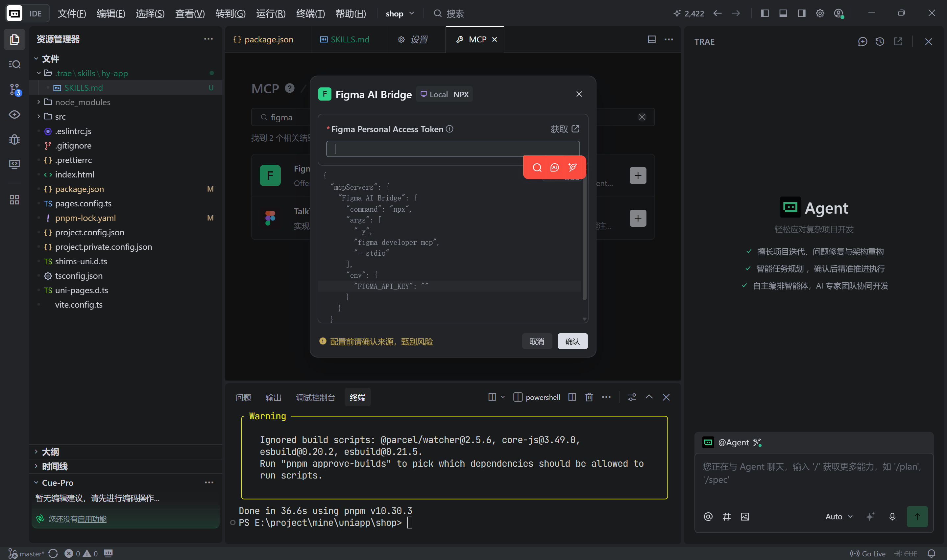This screenshot has width=947, height=560.
Task: Open the Auto model dropdown in chat
Action: coord(839,517)
